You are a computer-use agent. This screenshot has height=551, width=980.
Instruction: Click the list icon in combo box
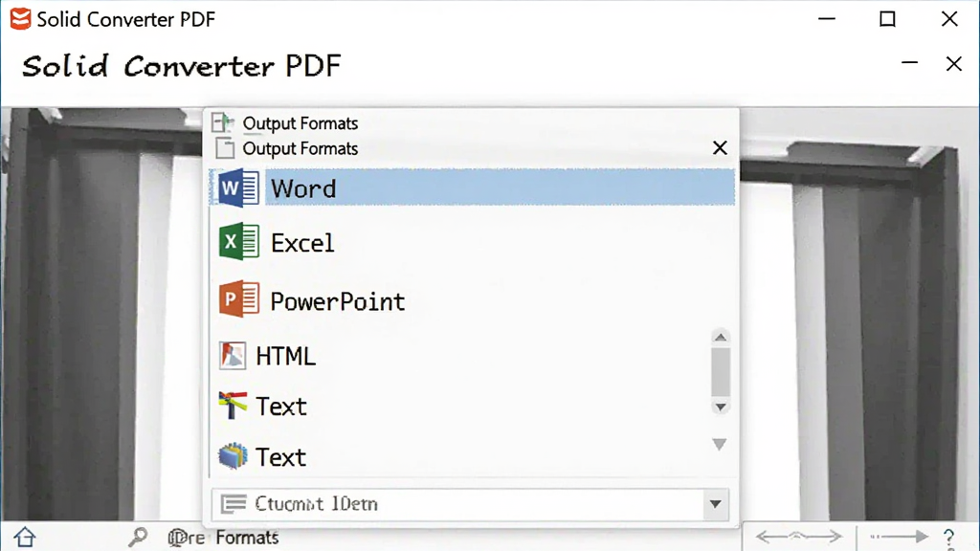click(234, 503)
